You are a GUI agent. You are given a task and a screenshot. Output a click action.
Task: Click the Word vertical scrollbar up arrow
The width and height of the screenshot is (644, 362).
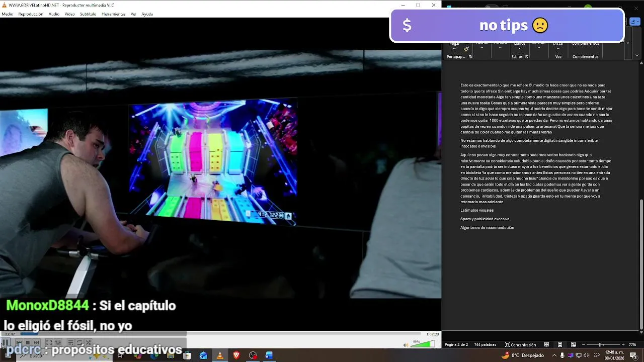641,63
